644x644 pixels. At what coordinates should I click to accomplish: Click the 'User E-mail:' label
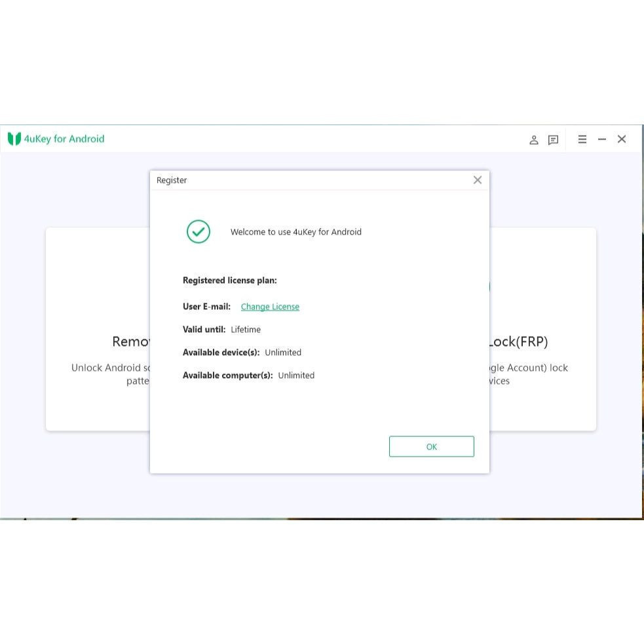pos(206,307)
